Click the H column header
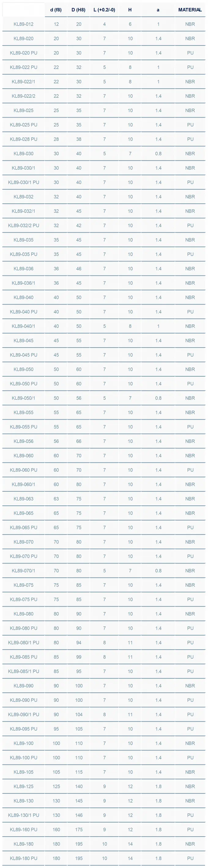The height and width of the screenshot is (868, 208). point(130,10)
